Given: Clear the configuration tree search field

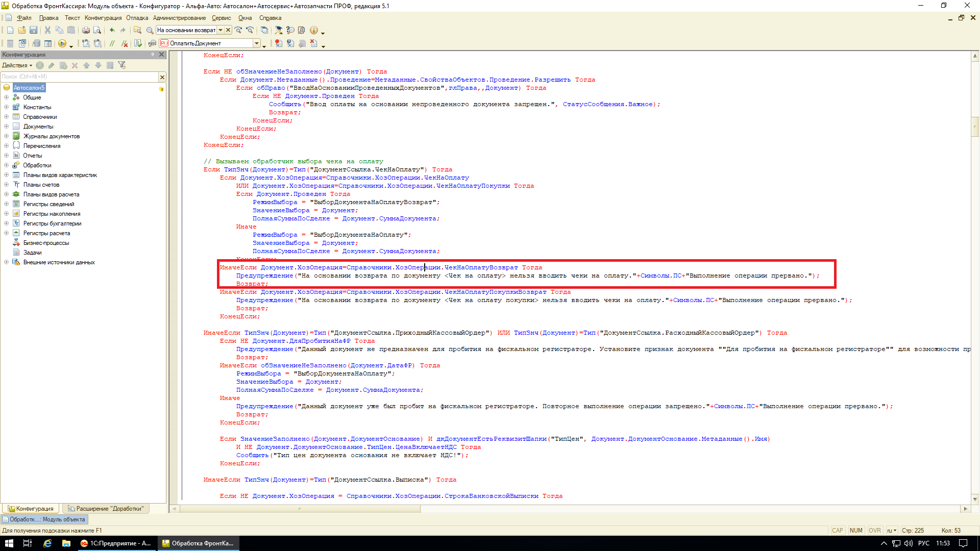Looking at the screenshot, I should 162,77.
